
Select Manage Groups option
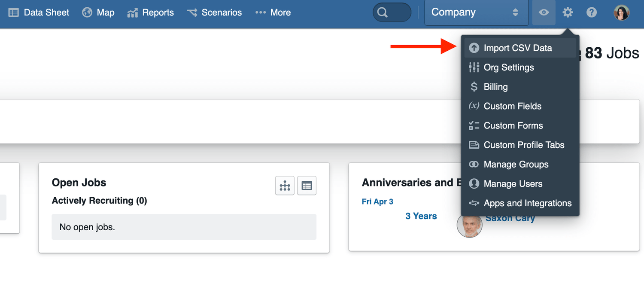coord(516,165)
